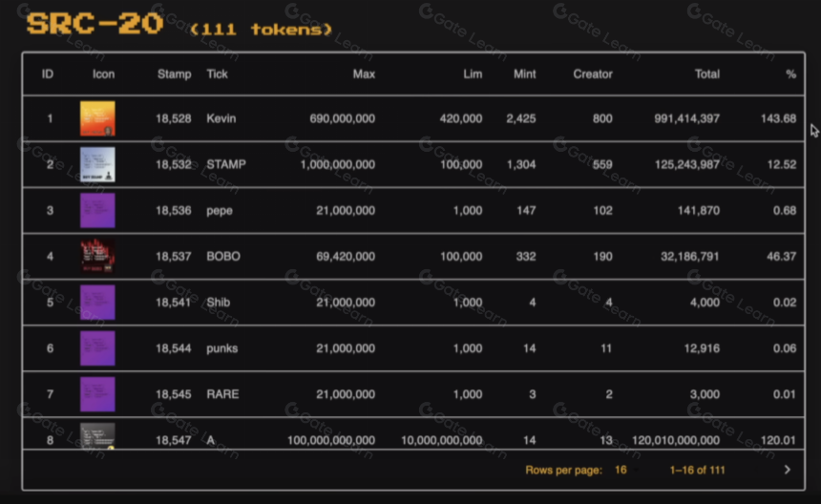This screenshot has width=821, height=504.
Task: Sort by the Creator column header
Action: point(593,74)
